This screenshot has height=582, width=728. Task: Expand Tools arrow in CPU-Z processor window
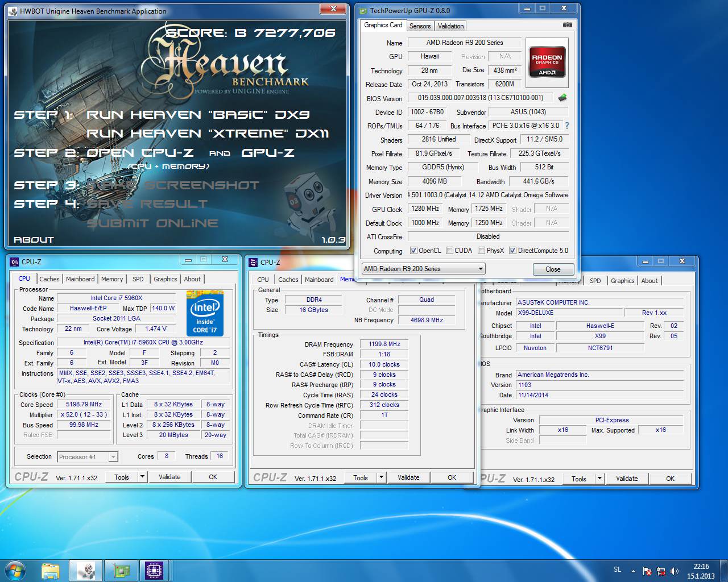142,477
